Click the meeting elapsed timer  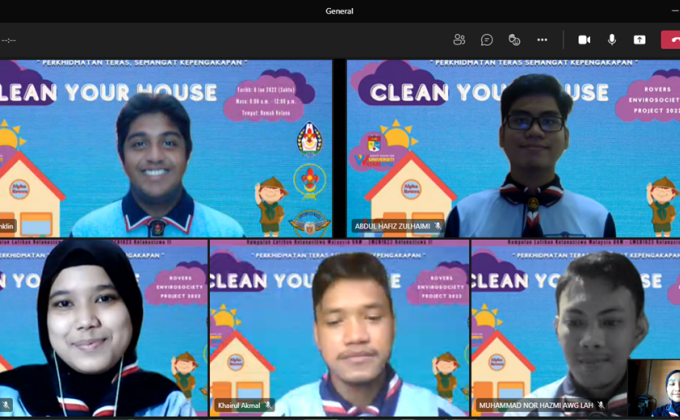[x=9, y=40]
